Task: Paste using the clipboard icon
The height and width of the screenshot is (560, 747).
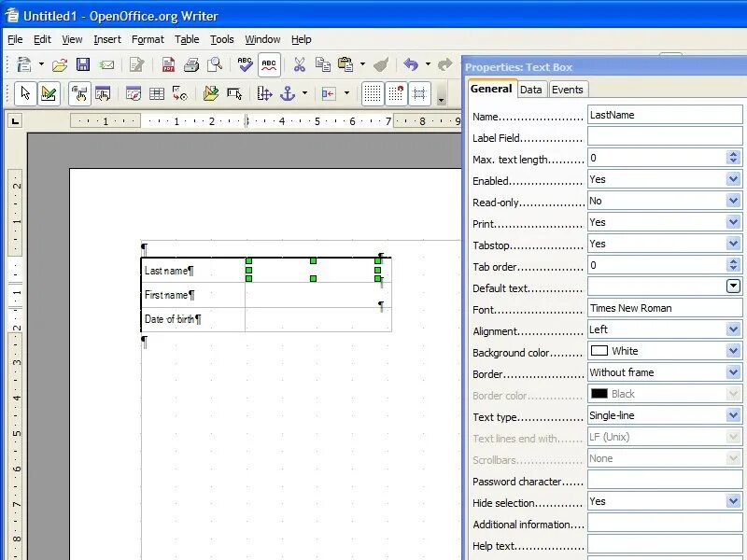Action: click(x=345, y=64)
